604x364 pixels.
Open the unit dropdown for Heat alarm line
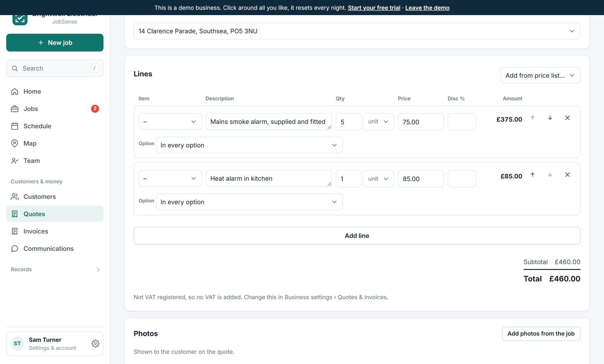pyautogui.click(x=379, y=178)
